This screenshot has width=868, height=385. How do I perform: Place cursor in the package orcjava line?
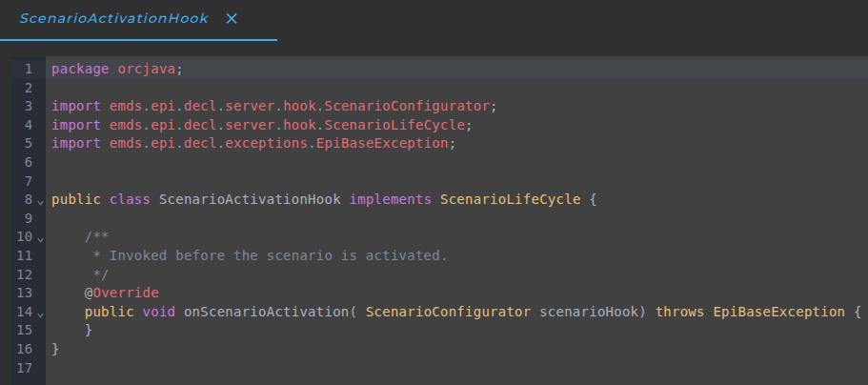(117, 70)
